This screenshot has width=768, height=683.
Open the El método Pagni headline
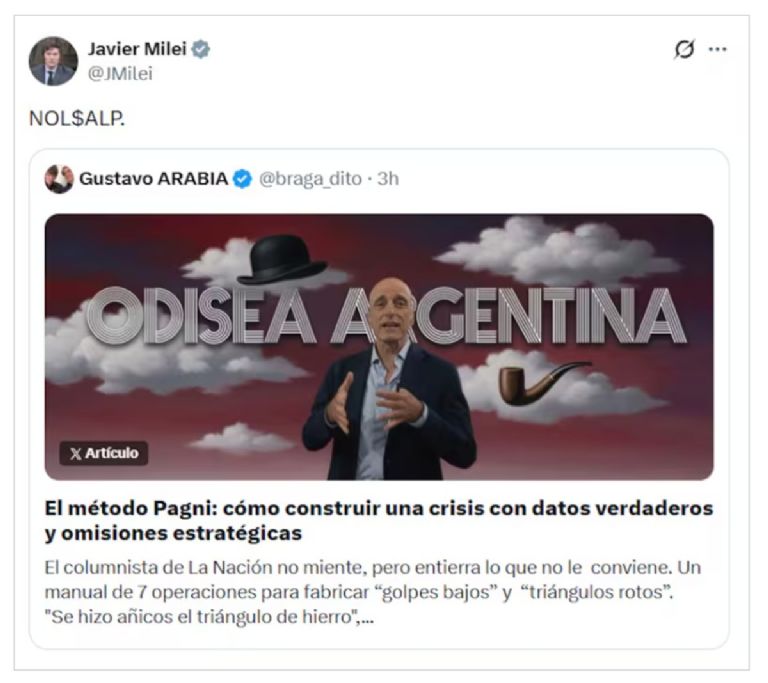pos(379,520)
